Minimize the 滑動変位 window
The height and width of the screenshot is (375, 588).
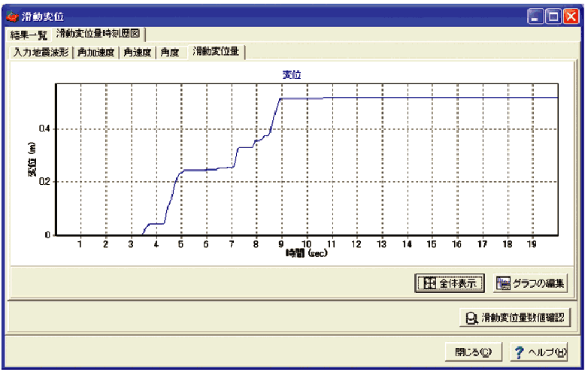point(535,17)
